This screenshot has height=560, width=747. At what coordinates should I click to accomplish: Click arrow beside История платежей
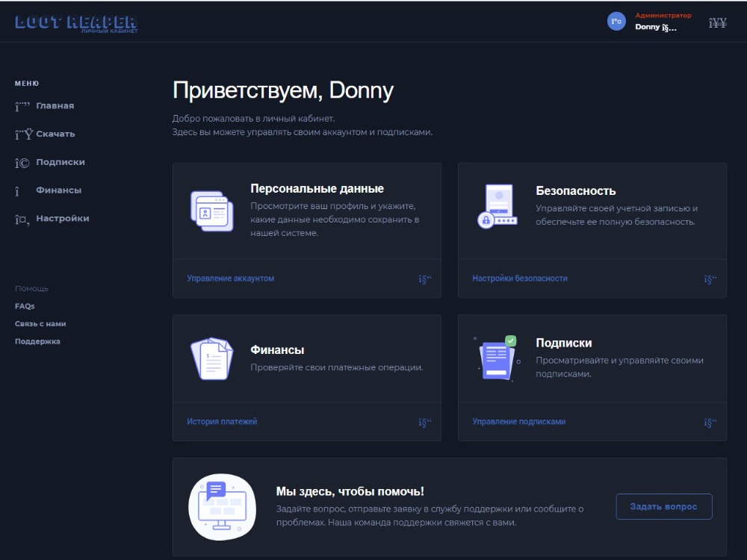tap(425, 423)
